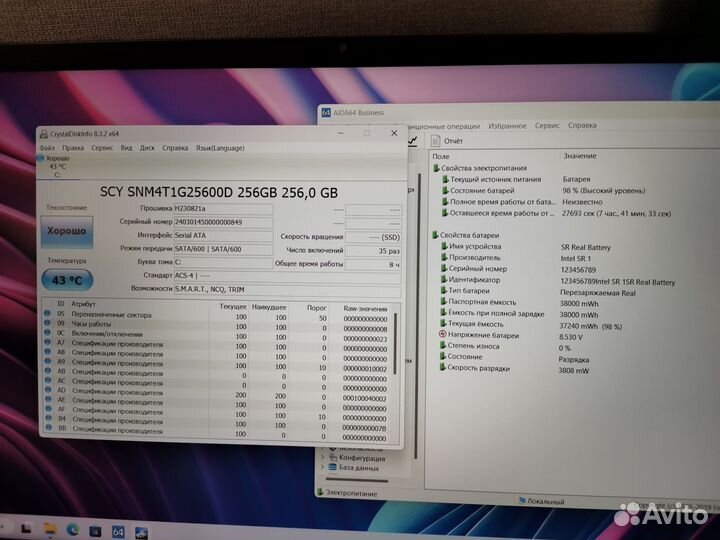The height and width of the screenshot is (540, 720).
Task: Click the AIDA64 Business title bar icon
Action: click(326, 112)
